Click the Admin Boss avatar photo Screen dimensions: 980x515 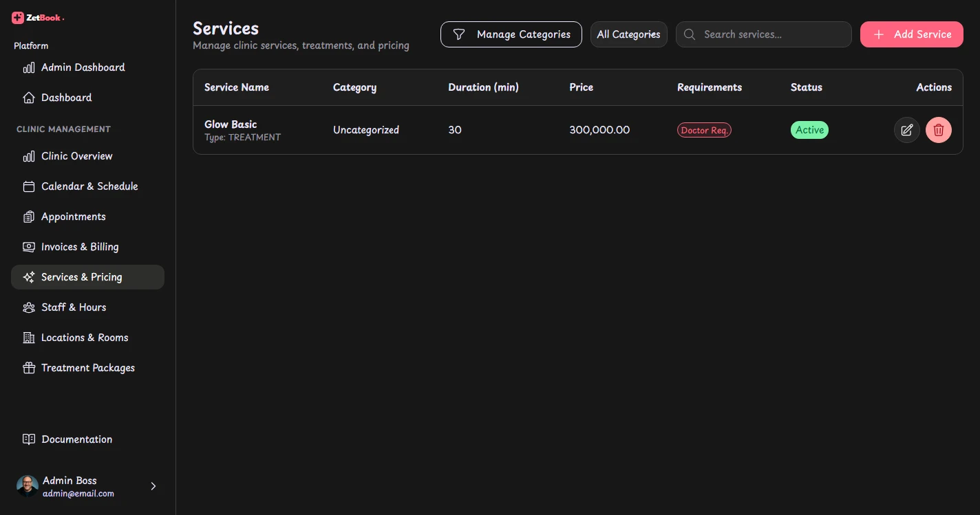28,486
